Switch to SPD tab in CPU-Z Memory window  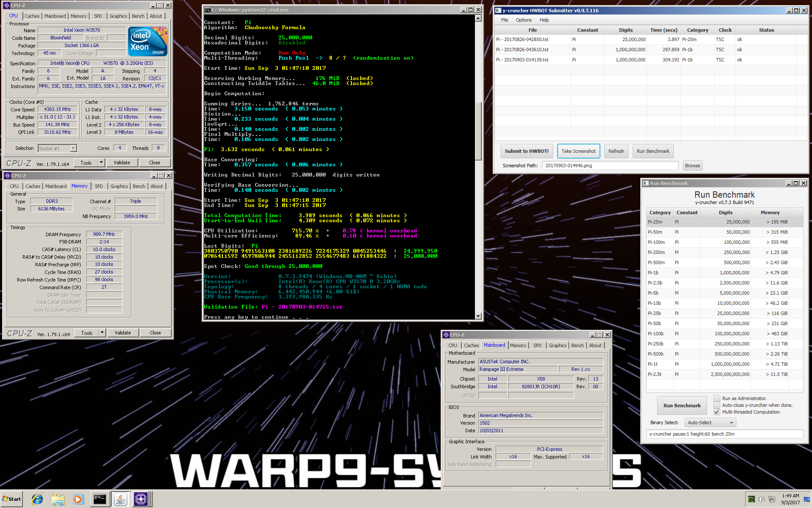[x=99, y=186]
